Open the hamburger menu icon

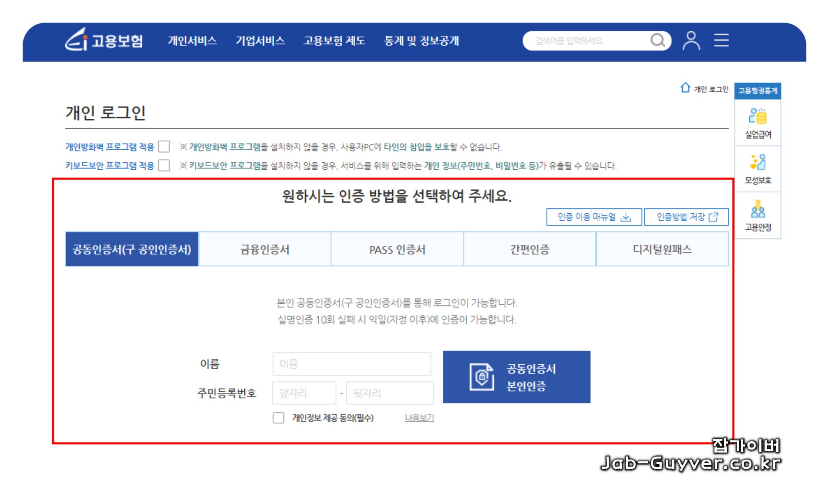pos(721,41)
